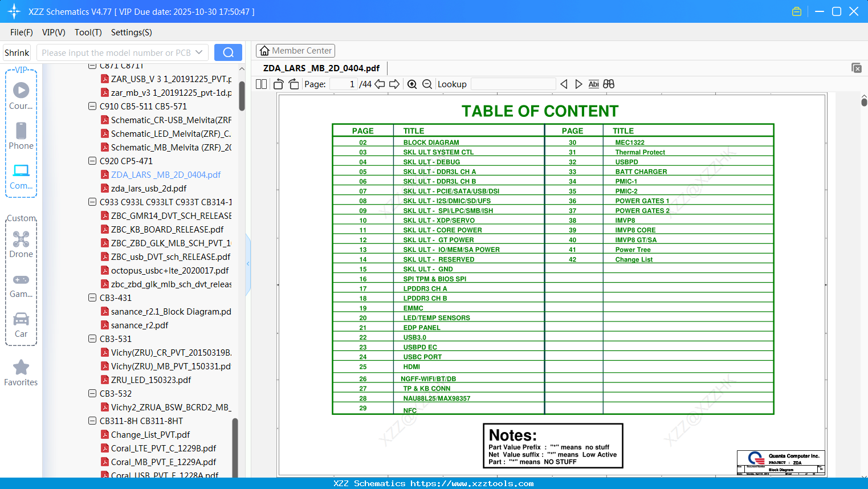Viewport: 868px width, 489px height.
Task: Open the Course section in VIP sidebar
Action: (x=21, y=96)
